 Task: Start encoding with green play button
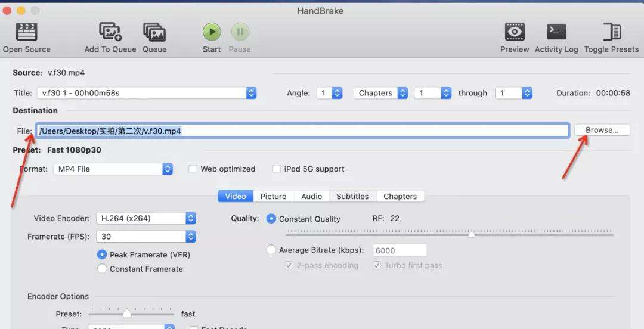point(212,32)
